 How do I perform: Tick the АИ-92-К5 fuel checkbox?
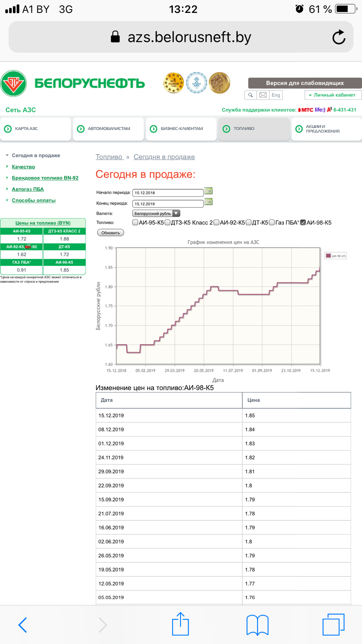[216, 222]
